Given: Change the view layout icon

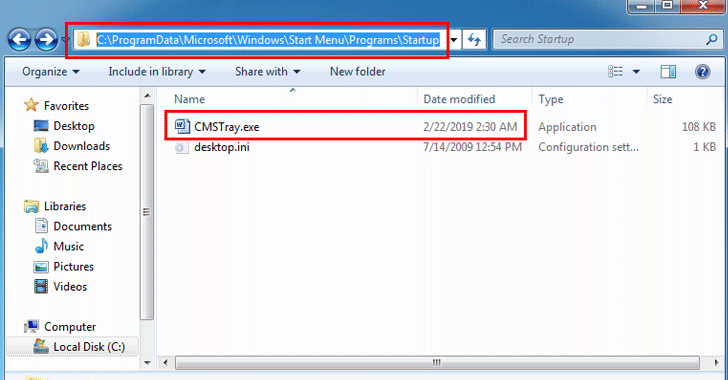Looking at the screenshot, I should (x=616, y=72).
